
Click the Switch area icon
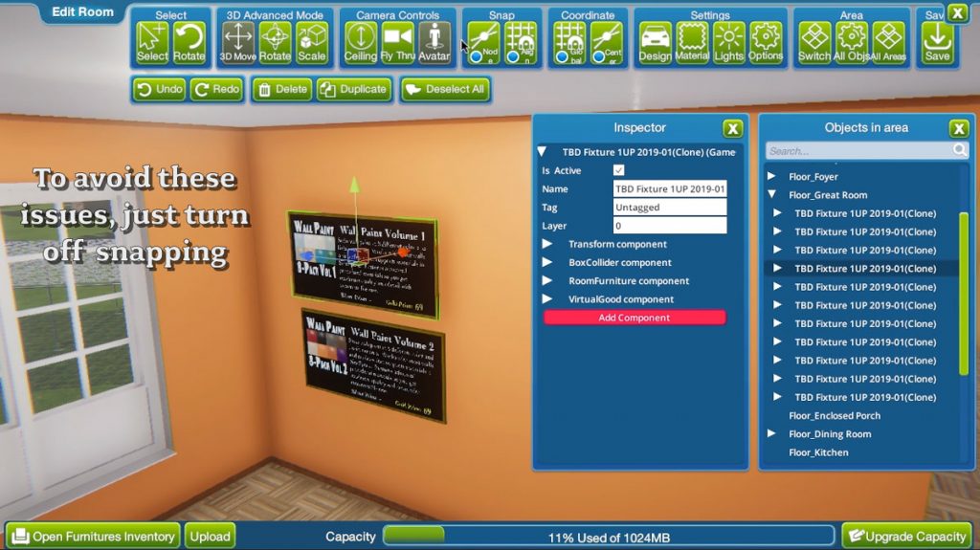click(x=814, y=42)
